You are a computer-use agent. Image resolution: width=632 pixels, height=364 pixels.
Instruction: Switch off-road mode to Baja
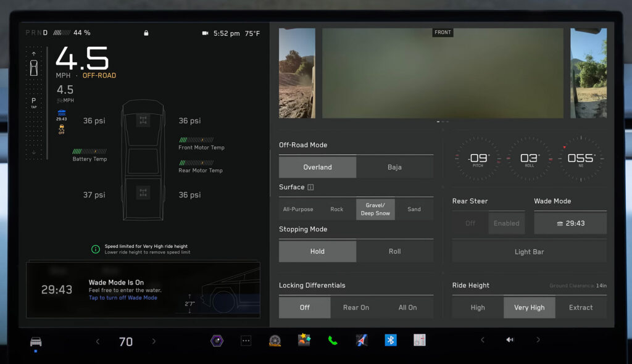(394, 167)
